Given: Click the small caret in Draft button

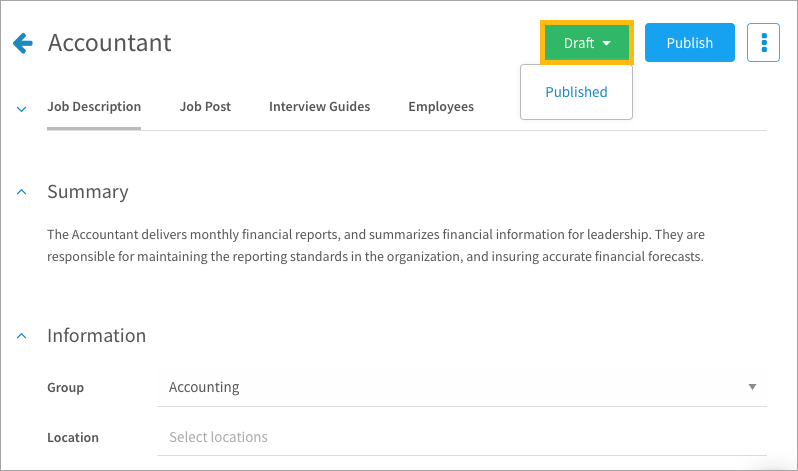Looking at the screenshot, I should [606, 43].
